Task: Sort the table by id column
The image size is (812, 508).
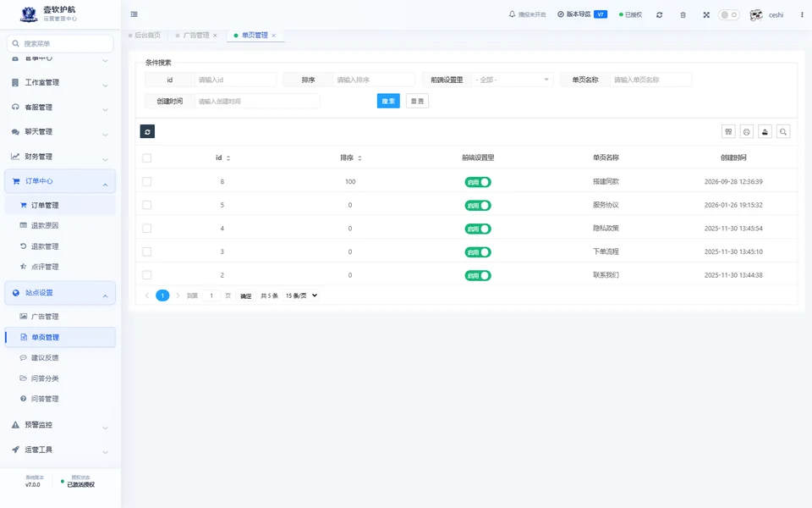Action: click(228, 158)
